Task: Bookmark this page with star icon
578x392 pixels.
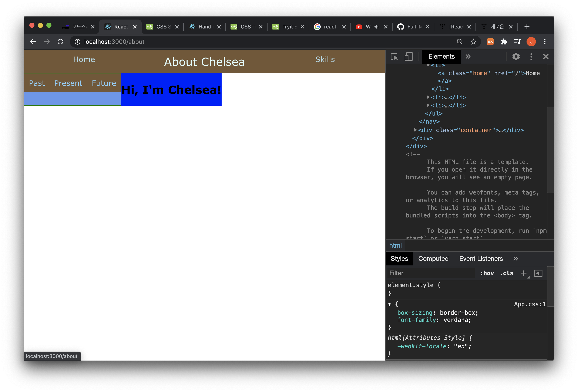Action: (x=473, y=42)
